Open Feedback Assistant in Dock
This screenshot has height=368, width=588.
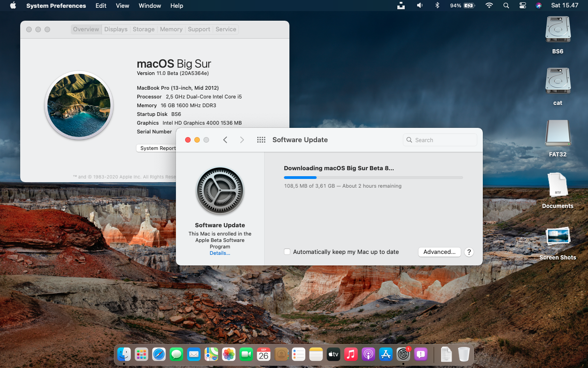pyautogui.click(x=421, y=354)
